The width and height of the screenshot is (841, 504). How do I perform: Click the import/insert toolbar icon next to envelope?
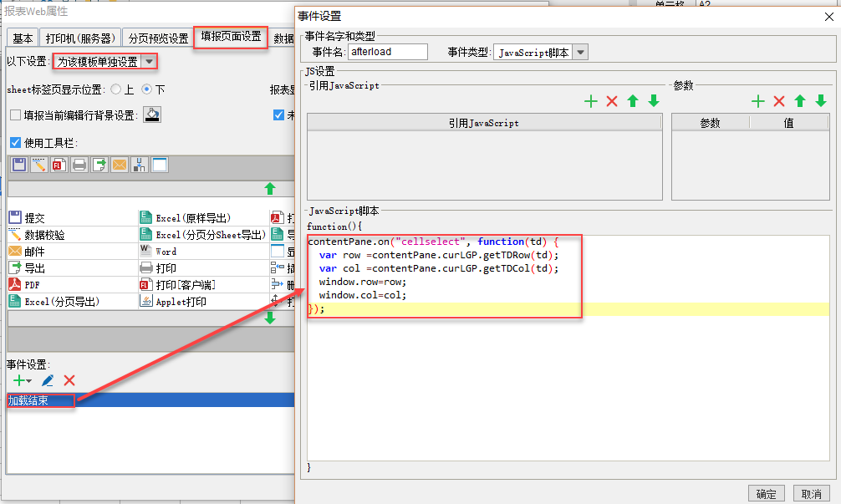click(140, 165)
